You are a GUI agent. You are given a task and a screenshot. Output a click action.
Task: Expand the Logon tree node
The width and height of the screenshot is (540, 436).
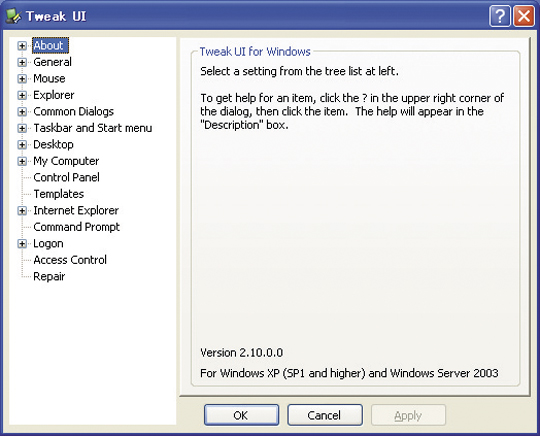click(22, 244)
